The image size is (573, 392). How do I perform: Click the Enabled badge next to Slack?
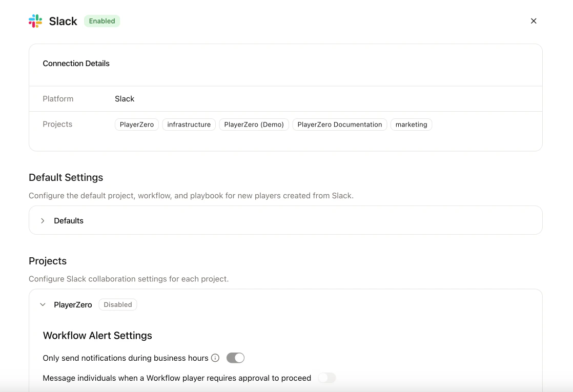(101, 21)
